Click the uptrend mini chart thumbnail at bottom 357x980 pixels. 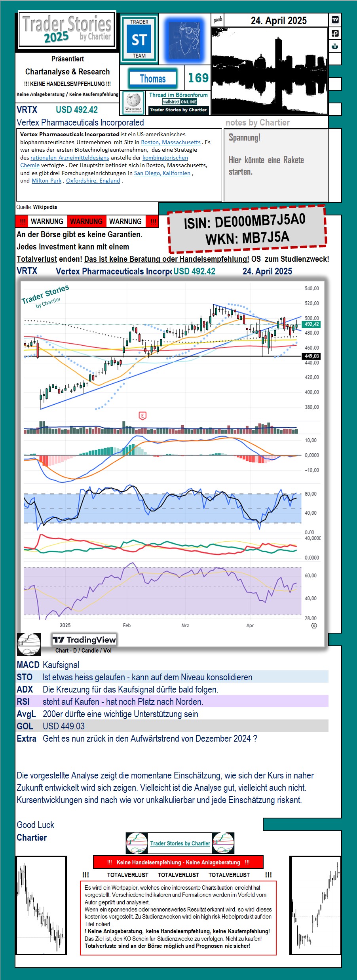coord(315,905)
